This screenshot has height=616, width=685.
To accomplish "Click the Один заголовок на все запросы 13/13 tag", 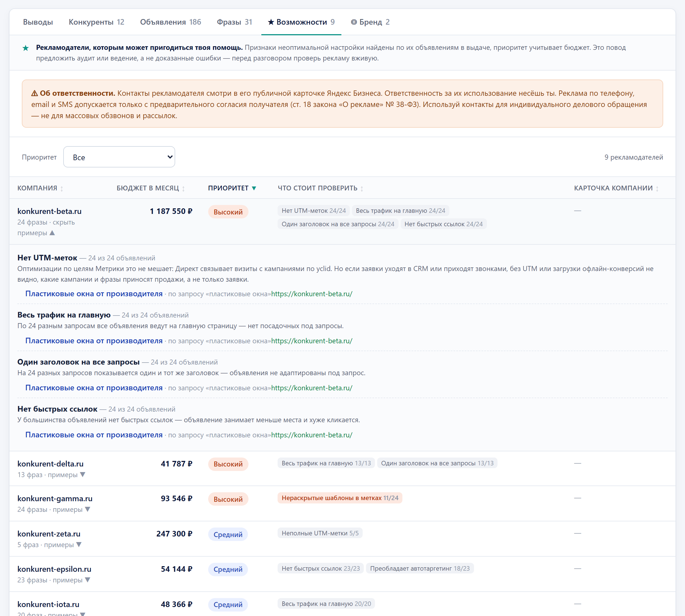I will click(x=437, y=463).
